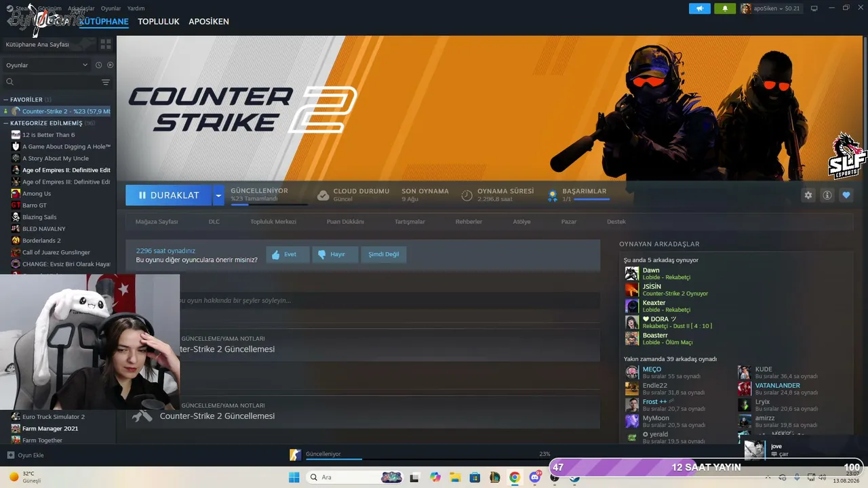Open friend Dawn's avatar
Image resolution: width=868 pixels, height=488 pixels.
(x=632, y=273)
